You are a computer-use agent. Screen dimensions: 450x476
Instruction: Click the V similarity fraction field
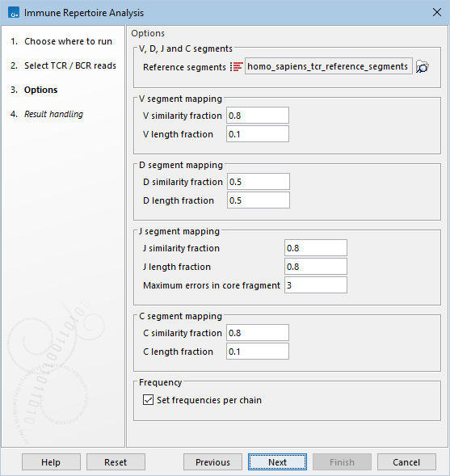click(258, 116)
